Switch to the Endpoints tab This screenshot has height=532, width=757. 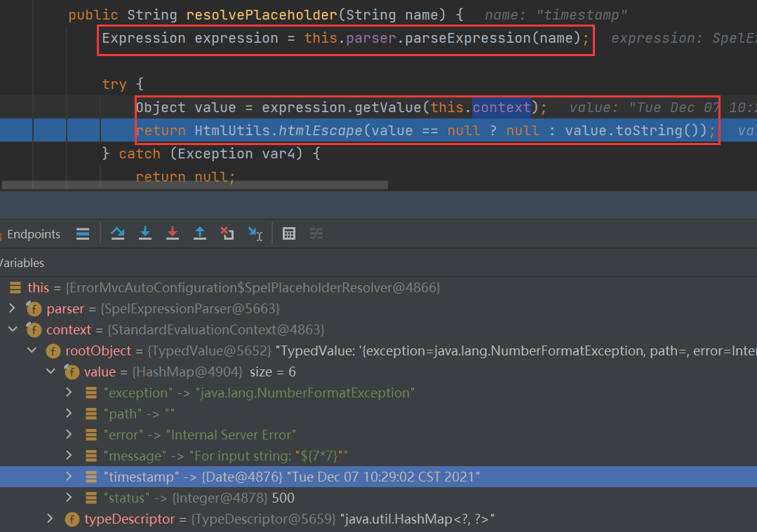[x=32, y=233]
